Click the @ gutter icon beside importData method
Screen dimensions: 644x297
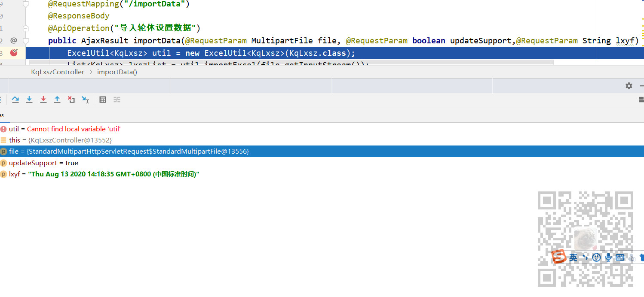click(13, 40)
